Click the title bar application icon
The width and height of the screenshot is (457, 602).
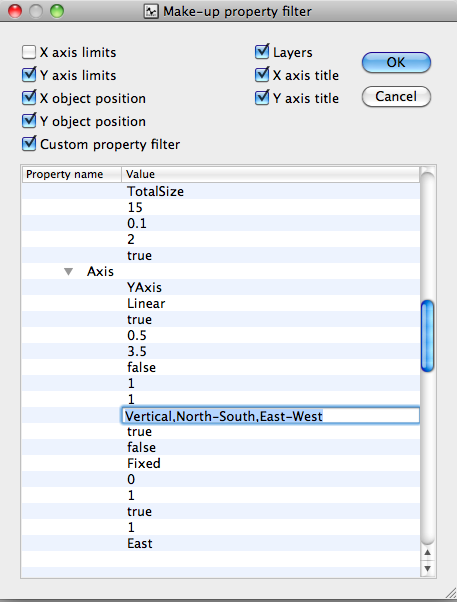151,12
